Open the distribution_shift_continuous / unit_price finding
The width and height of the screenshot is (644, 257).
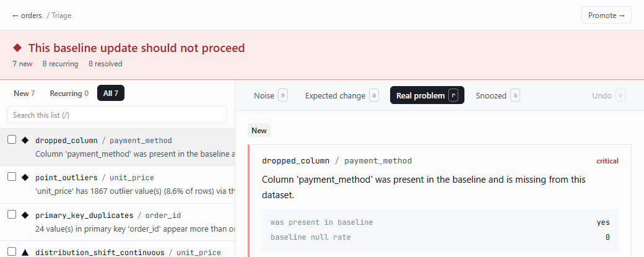(x=118, y=249)
